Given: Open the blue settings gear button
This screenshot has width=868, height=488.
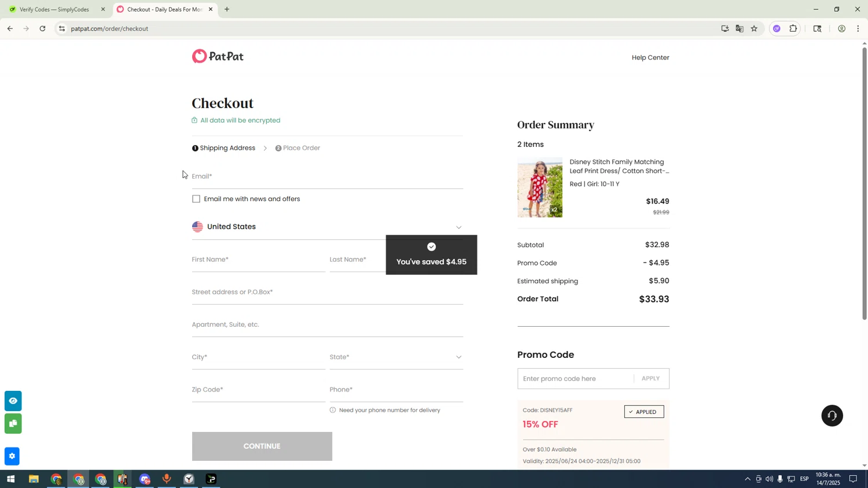Looking at the screenshot, I should pos(12,456).
